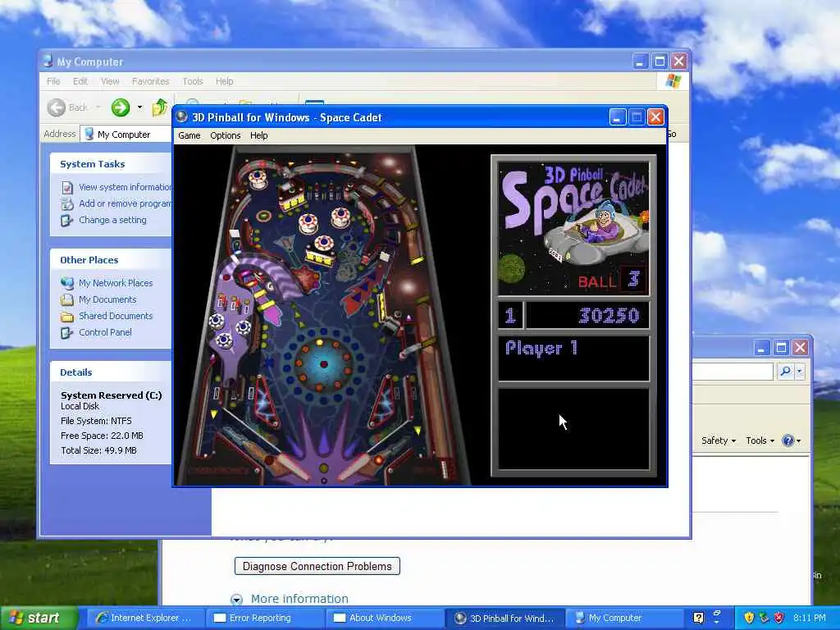840x630 pixels.
Task: Switch to 3D Pinball taskbar button
Action: coord(504,619)
